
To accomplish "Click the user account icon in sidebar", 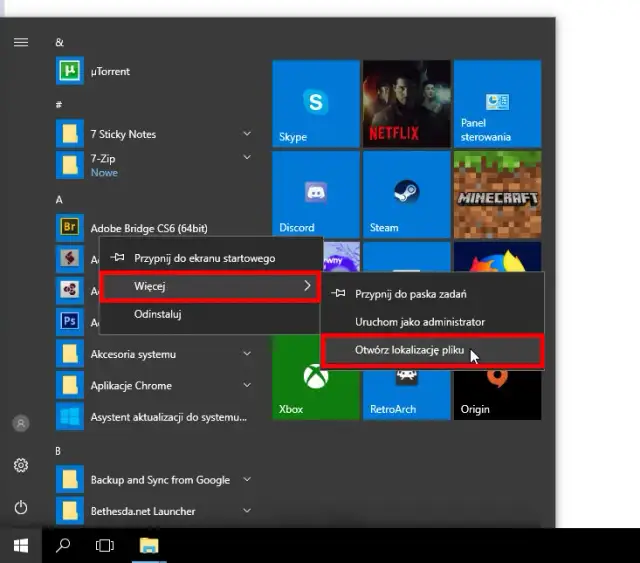I will tap(21, 423).
